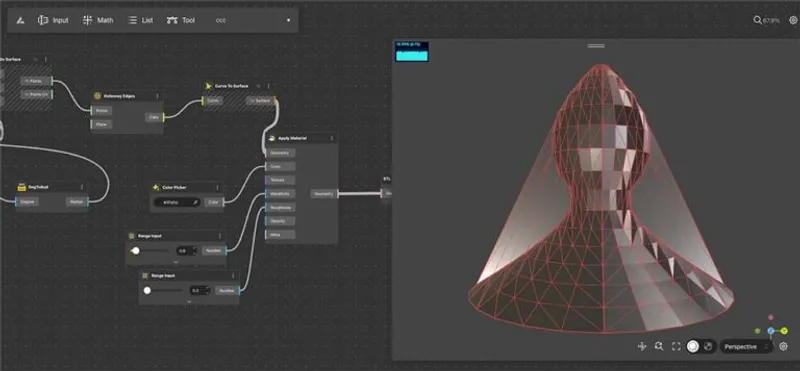The width and height of the screenshot is (800, 371).
Task: Open editor settings gear at top right
Action: tap(793, 20)
